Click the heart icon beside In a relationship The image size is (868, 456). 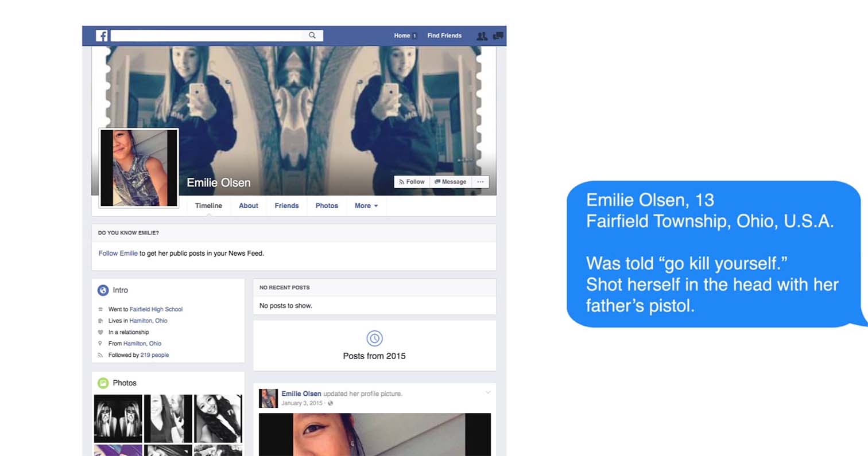point(101,332)
